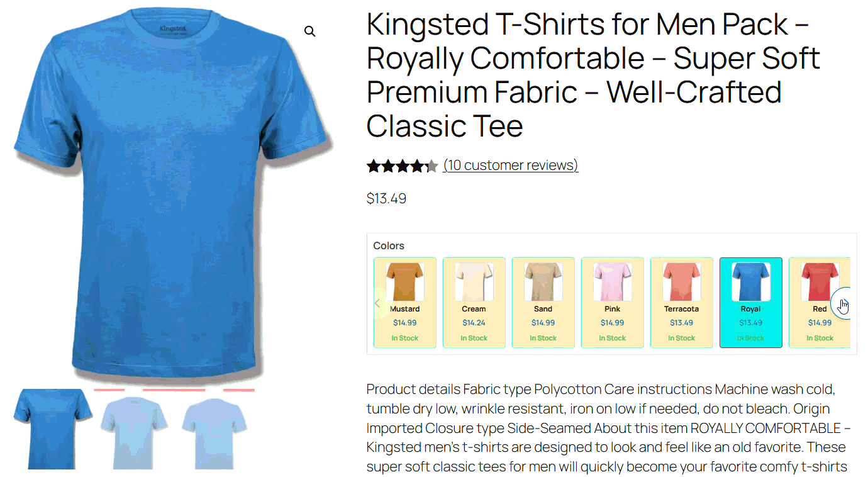Click the In Stock label under Sand

pos(543,338)
